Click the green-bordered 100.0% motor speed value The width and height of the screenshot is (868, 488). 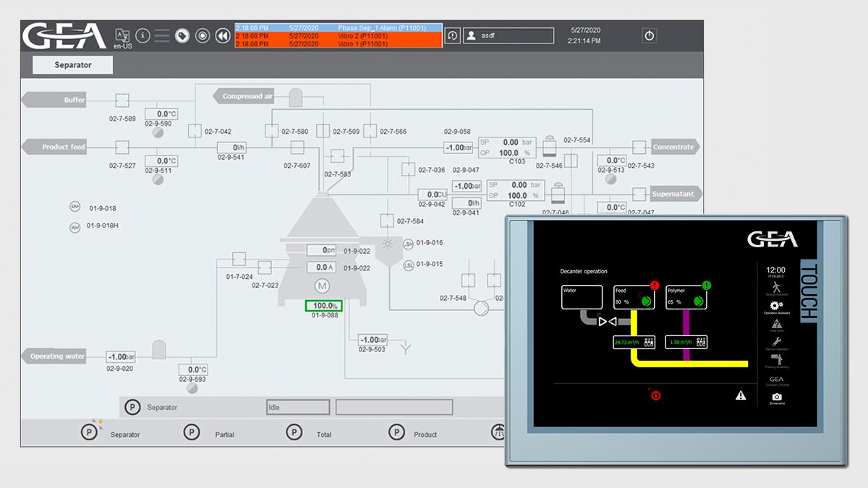click(x=323, y=306)
